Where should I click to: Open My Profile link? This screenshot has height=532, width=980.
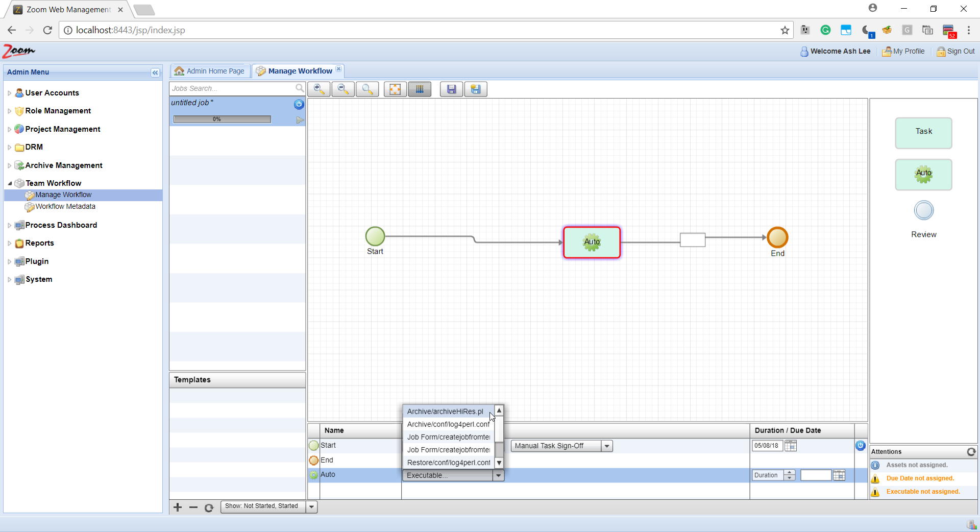(903, 51)
